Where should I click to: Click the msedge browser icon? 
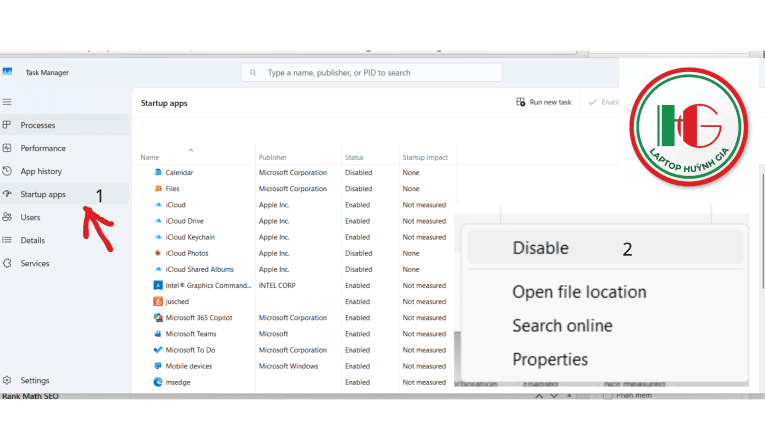click(x=158, y=382)
